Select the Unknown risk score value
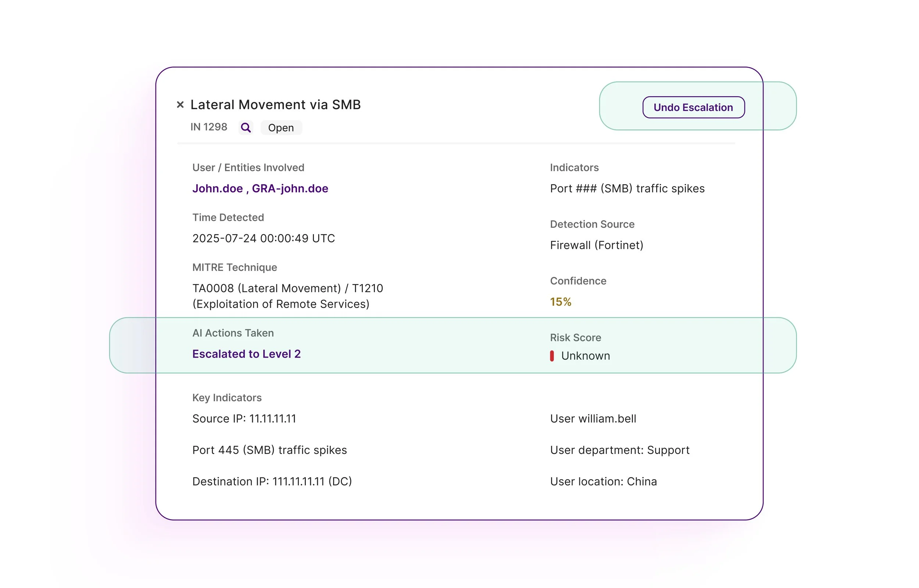Screen dimensions: 919x588 [x=585, y=356]
